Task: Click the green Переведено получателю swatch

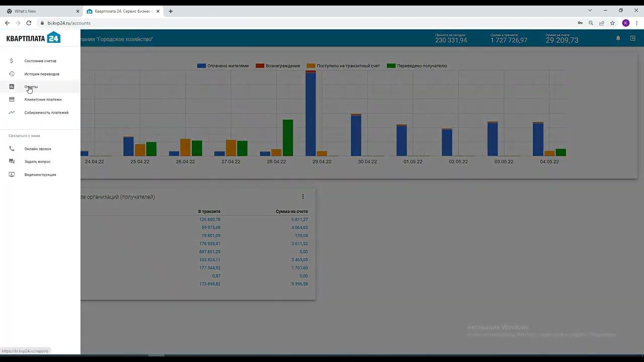Action: (391, 66)
